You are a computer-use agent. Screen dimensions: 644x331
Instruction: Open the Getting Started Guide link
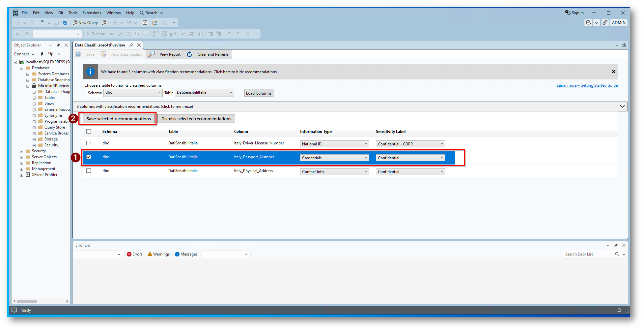(x=587, y=85)
